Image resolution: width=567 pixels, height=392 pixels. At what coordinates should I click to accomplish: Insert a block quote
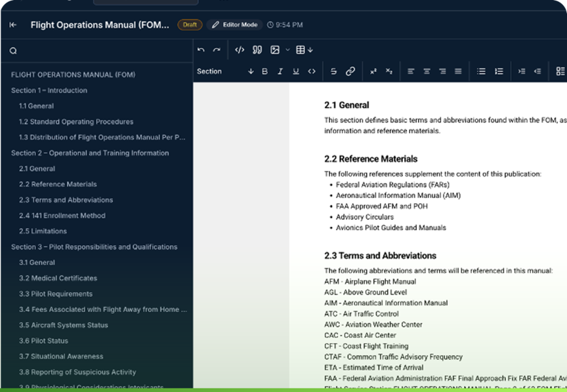pyautogui.click(x=257, y=50)
